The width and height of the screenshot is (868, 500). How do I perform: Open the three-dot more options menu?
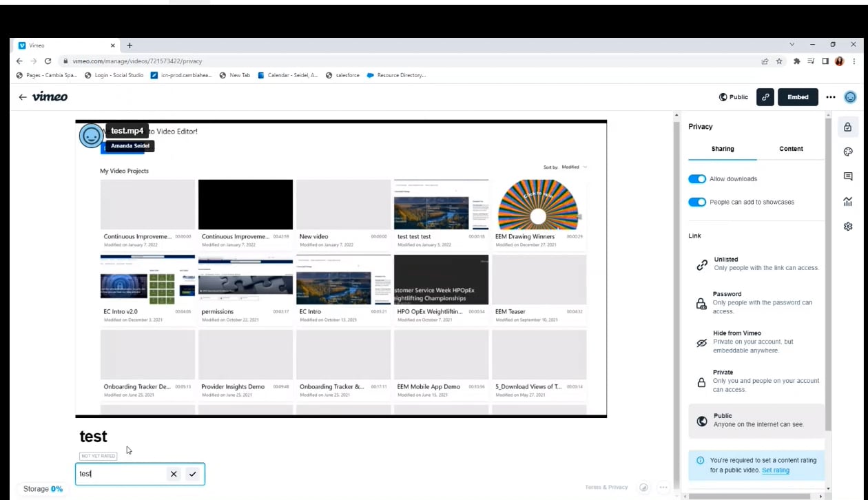[831, 97]
